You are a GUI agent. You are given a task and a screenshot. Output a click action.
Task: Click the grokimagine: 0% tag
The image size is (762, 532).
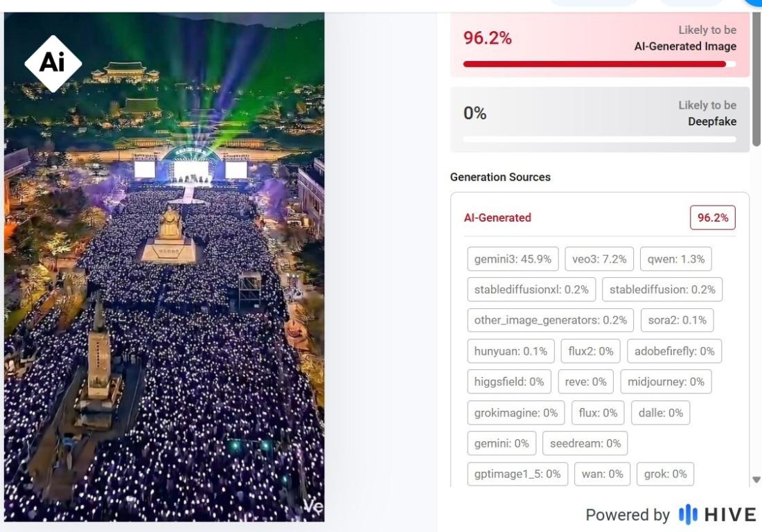pos(515,413)
